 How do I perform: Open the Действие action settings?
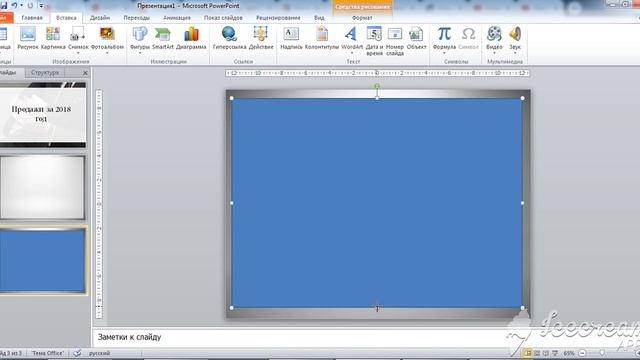click(x=261, y=38)
